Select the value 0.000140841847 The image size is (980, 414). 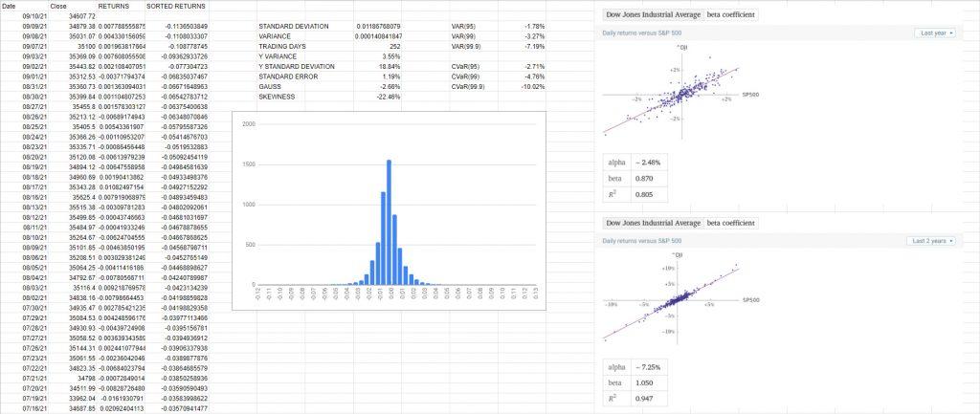(377, 37)
